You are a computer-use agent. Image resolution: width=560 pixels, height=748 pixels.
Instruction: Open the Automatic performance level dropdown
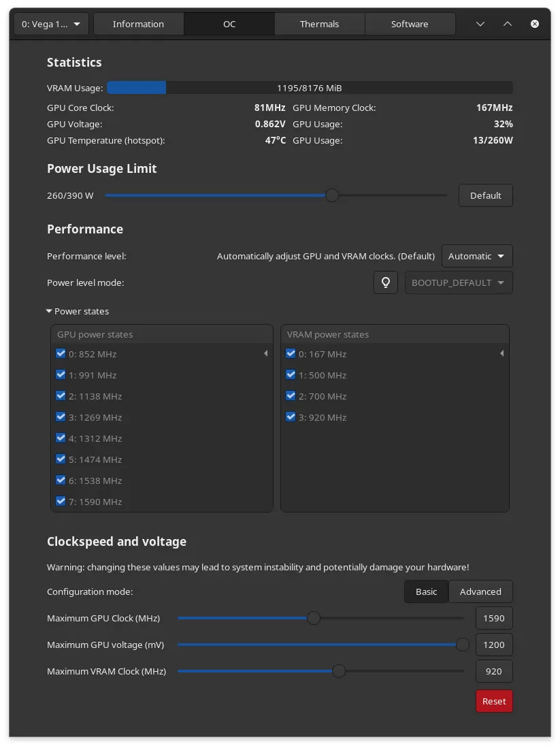click(x=477, y=257)
